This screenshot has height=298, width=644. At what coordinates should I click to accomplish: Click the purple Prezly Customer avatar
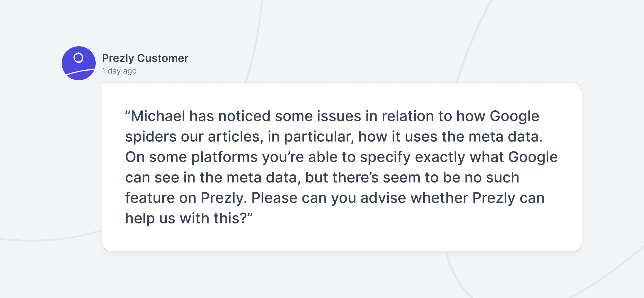click(x=79, y=63)
